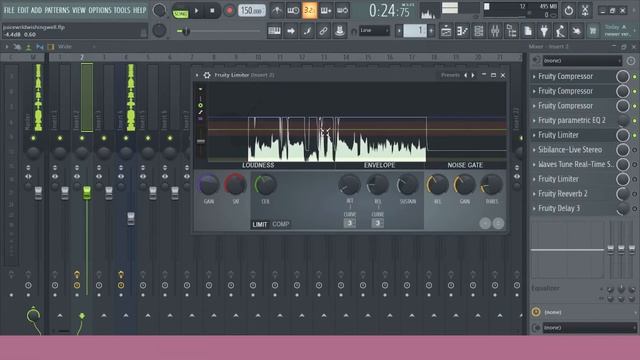Click the right-arrow icon next to keyboard icon
Viewport: 640px width, 360px height.
pyautogui.click(x=291, y=31)
